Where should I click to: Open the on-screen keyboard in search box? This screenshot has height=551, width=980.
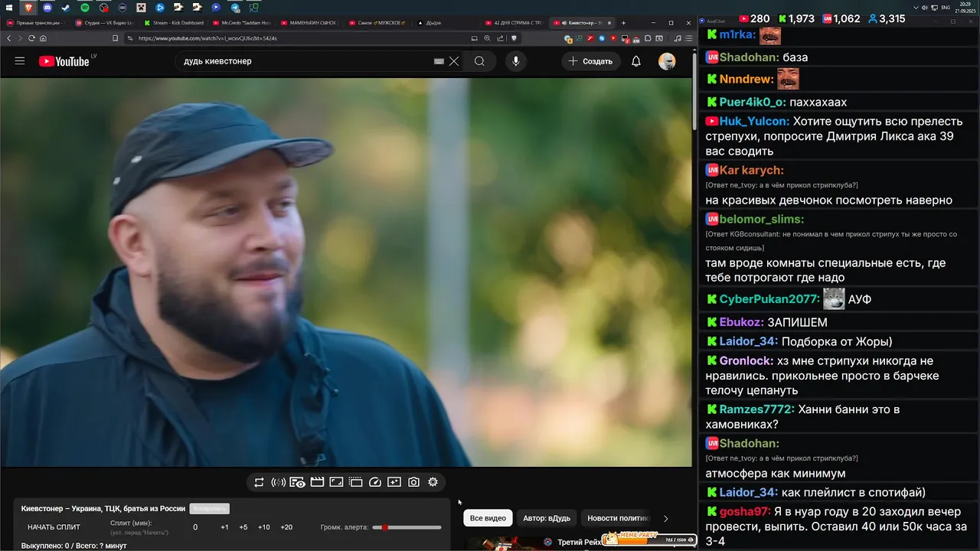click(x=439, y=61)
